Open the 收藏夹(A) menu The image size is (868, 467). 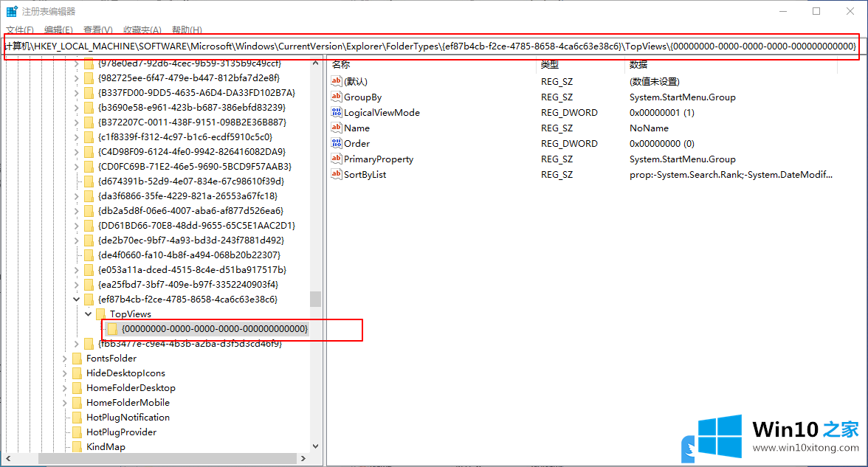142,30
